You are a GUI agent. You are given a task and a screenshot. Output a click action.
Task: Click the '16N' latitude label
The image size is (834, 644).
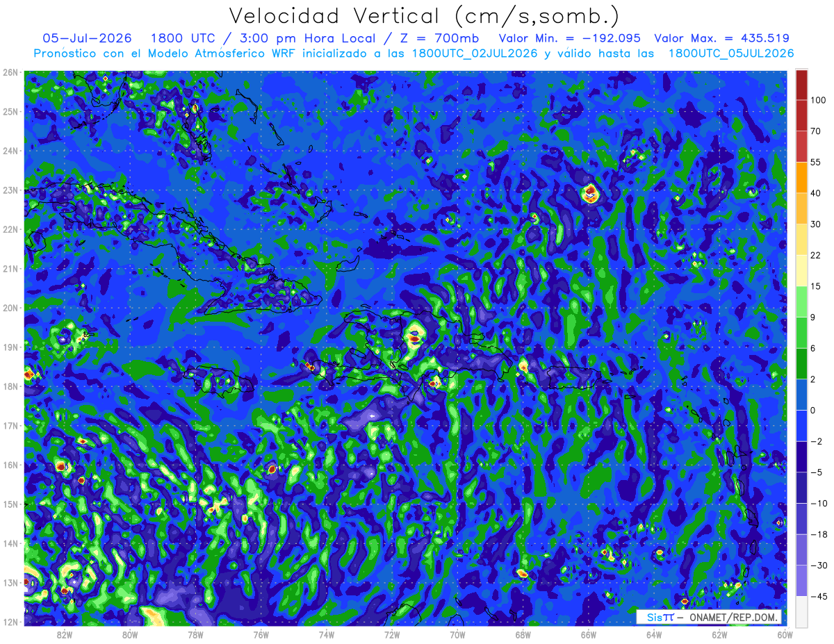click(10, 465)
